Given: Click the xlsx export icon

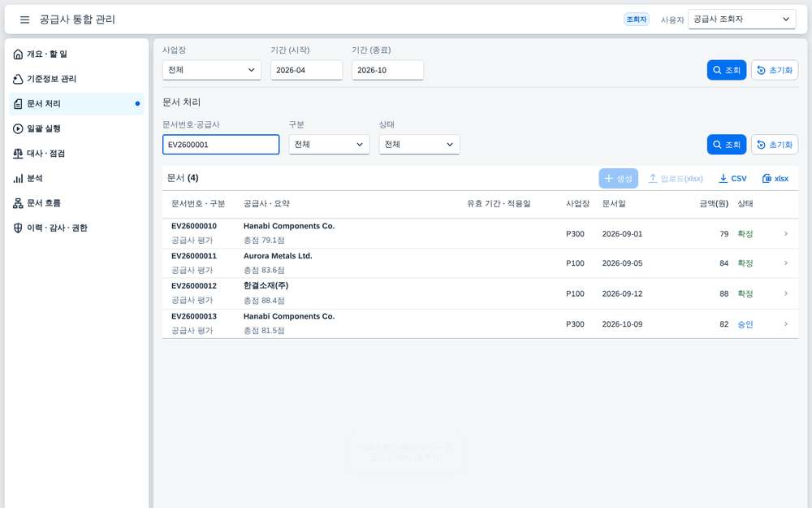Looking at the screenshot, I should pos(767,178).
